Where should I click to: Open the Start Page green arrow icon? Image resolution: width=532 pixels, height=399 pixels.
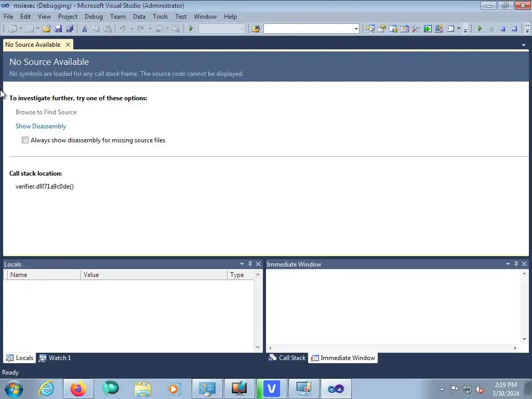(x=428, y=29)
